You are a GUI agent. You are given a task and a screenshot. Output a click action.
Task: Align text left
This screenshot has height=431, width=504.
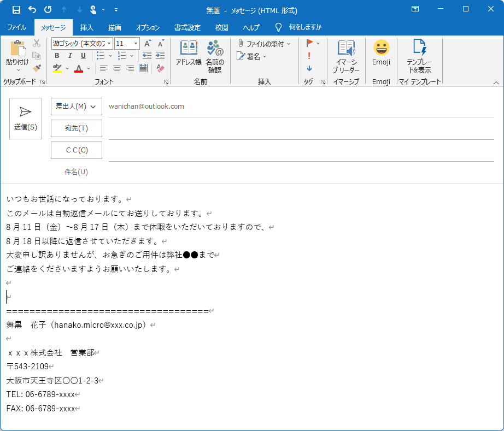(103, 68)
